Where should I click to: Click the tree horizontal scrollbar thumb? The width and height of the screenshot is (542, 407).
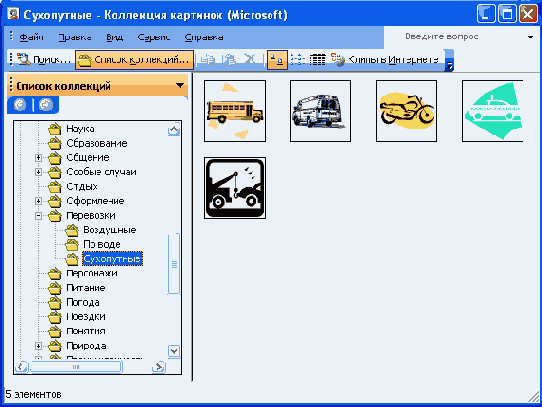click(76, 367)
